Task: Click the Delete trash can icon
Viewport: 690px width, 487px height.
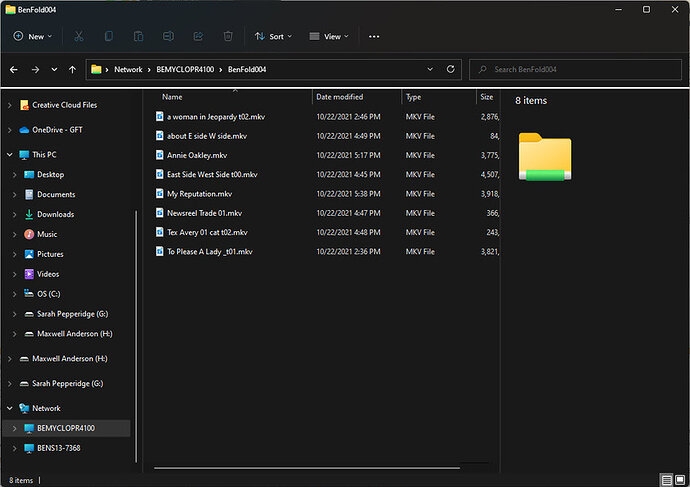Action: coord(228,36)
